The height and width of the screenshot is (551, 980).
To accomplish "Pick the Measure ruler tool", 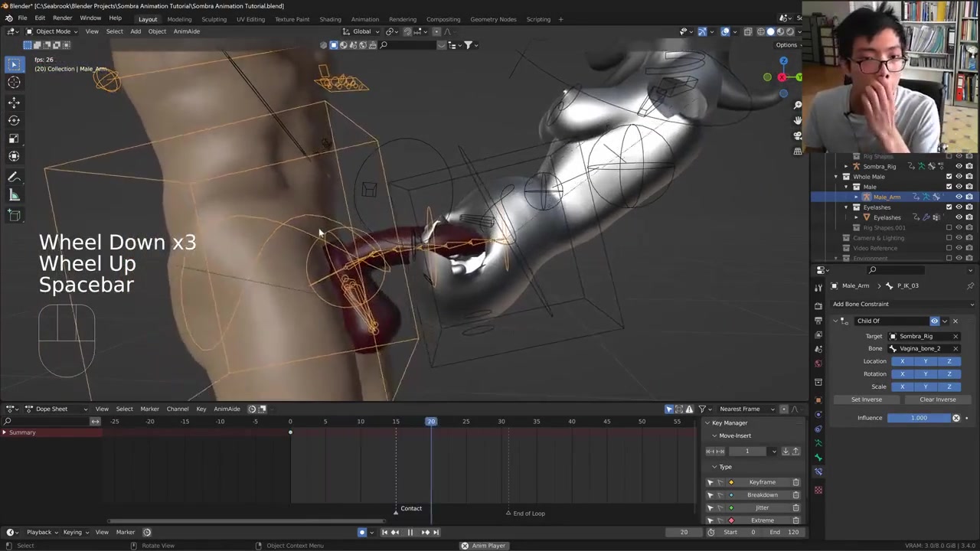I will click(14, 196).
